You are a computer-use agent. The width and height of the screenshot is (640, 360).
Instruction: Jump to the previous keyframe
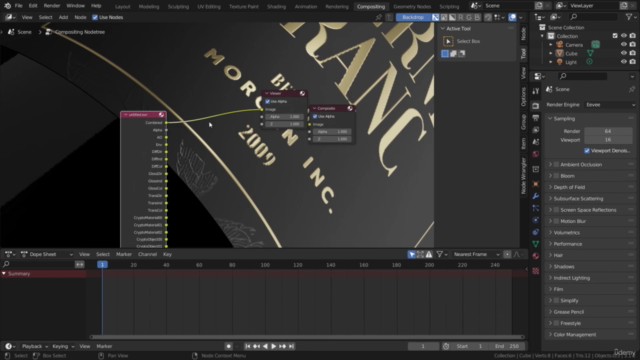pyautogui.click(x=256, y=346)
